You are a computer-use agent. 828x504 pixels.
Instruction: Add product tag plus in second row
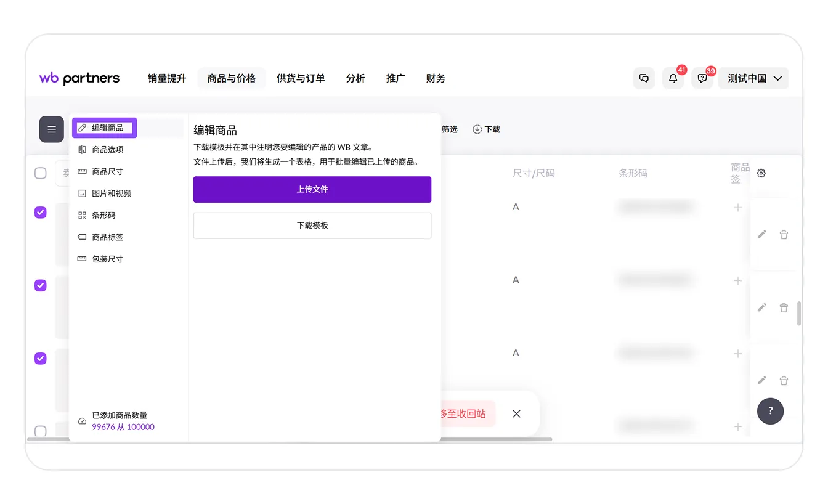pos(737,280)
